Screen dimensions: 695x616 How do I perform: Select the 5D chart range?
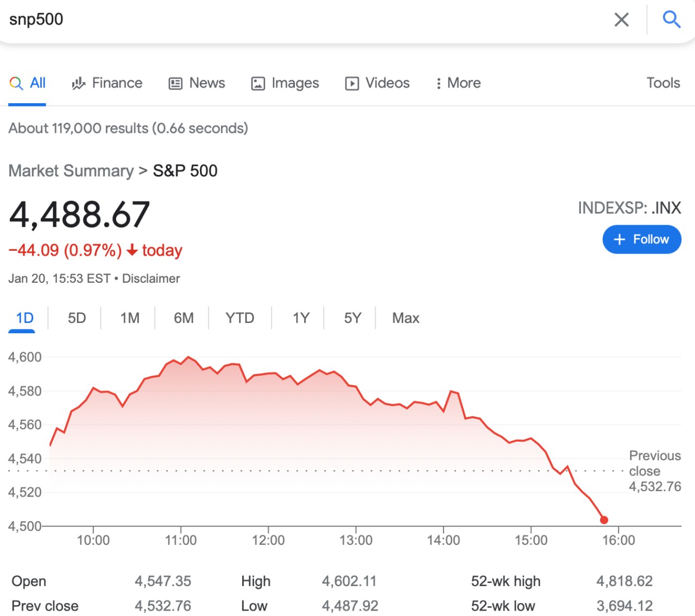pos(77,318)
